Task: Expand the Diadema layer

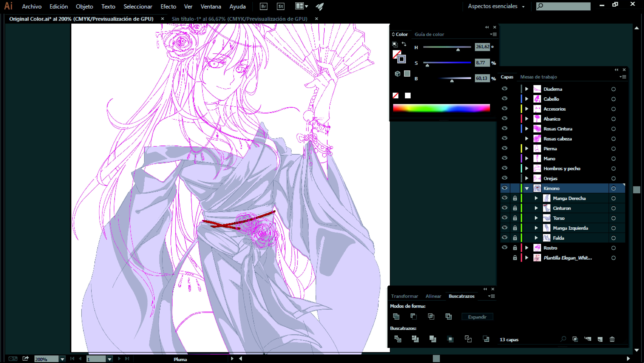Action: point(527,89)
